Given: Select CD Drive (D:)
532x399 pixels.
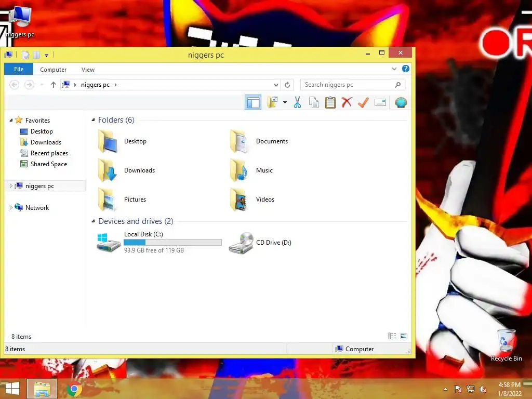Looking at the screenshot, I should 260,242.
